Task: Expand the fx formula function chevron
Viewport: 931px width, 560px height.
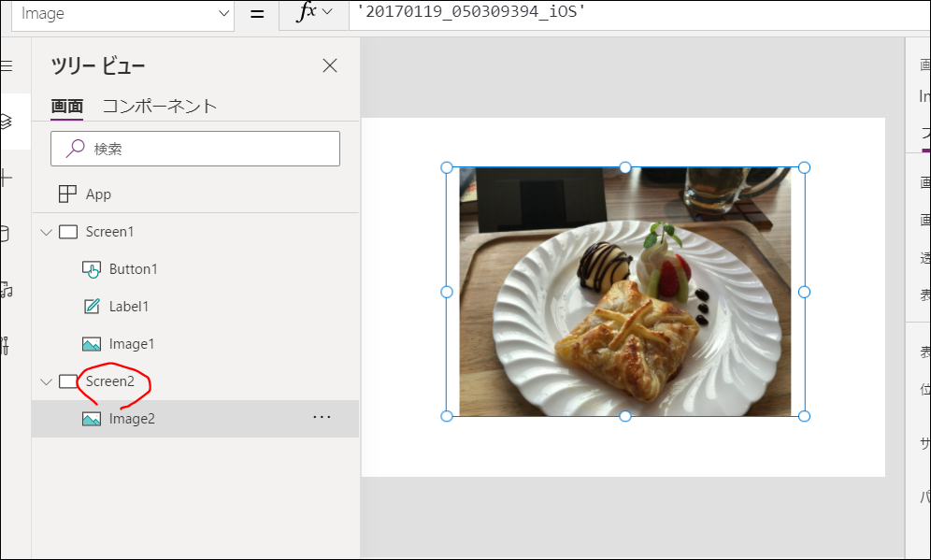Action: point(327,12)
